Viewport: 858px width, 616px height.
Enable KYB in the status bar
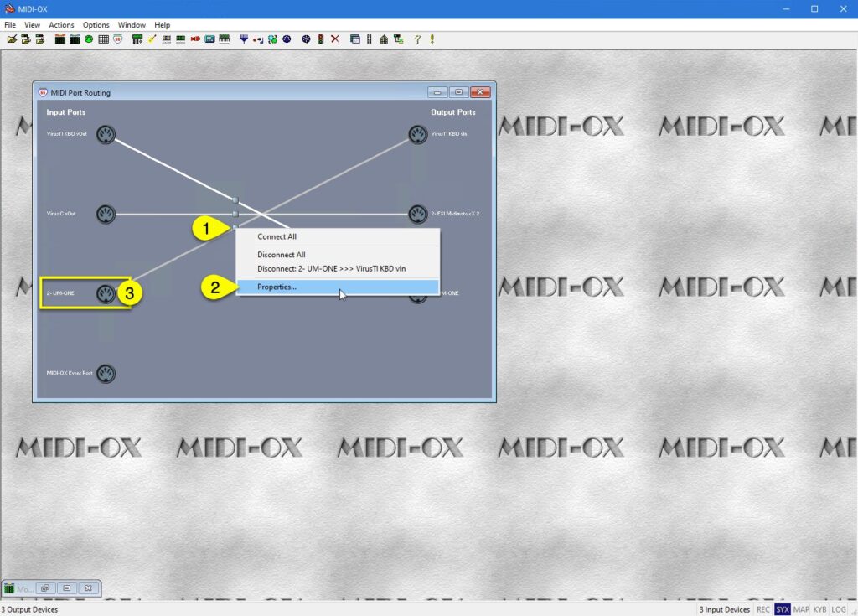click(x=819, y=609)
